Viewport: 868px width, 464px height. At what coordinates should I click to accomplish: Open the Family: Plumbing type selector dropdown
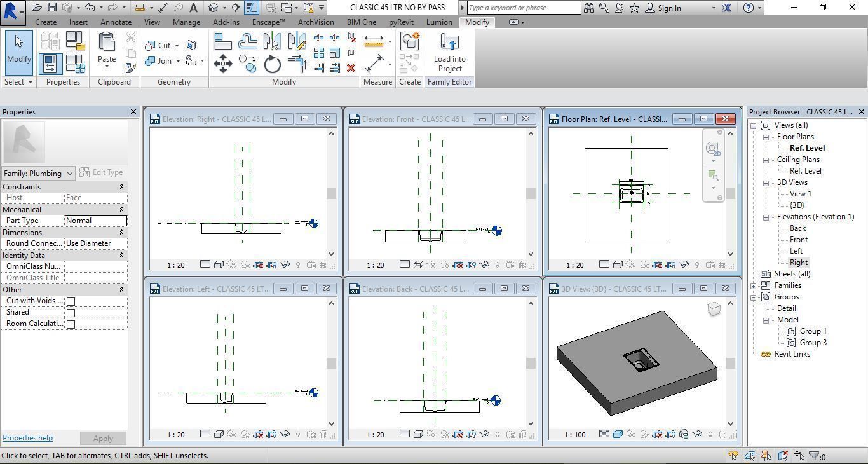pos(39,173)
